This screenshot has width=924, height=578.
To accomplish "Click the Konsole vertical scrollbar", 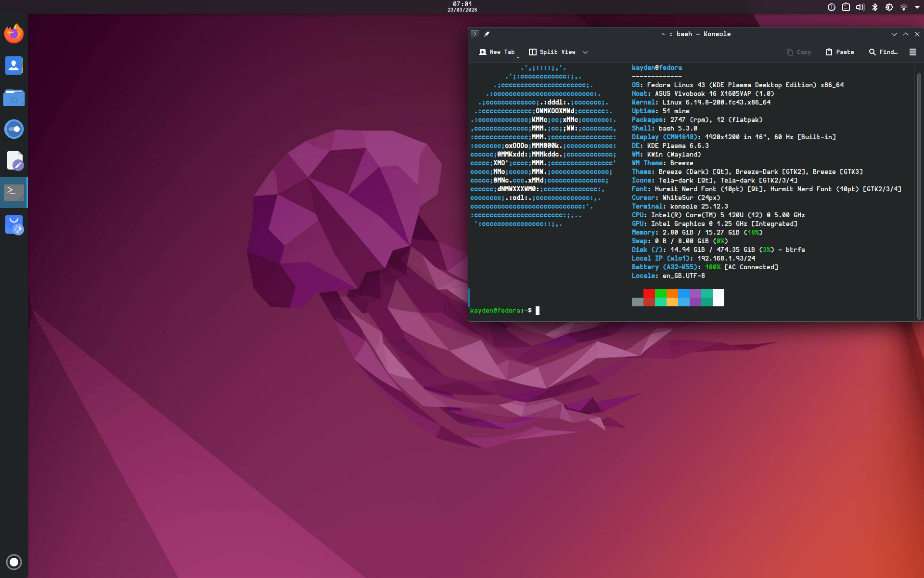I will [x=918, y=193].
